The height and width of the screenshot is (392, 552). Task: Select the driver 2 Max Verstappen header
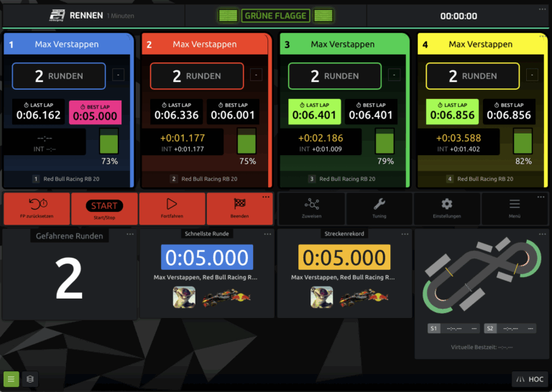(x=205, y=45)
